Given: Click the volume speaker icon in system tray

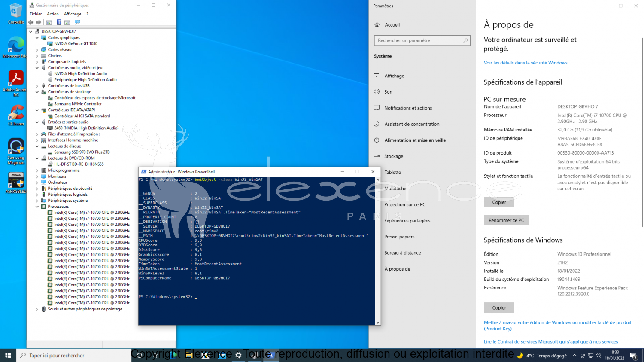Looking at the screenshot, I should (598, 355).
